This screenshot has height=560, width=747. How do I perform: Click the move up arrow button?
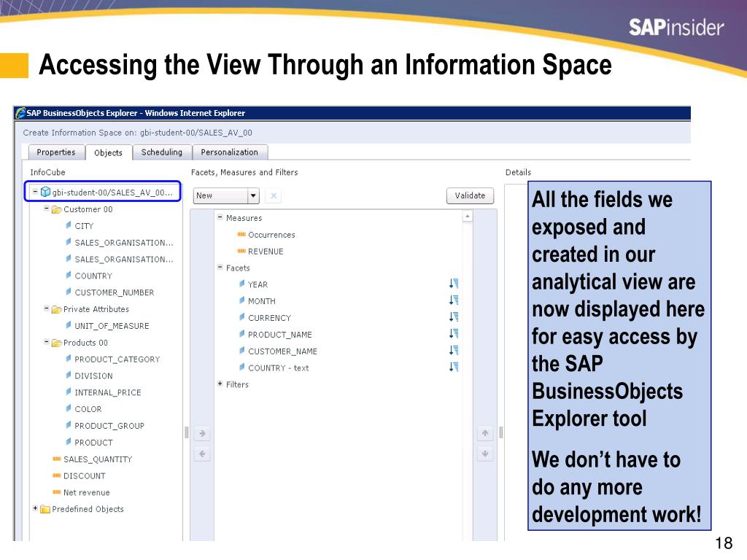[484, 433]
